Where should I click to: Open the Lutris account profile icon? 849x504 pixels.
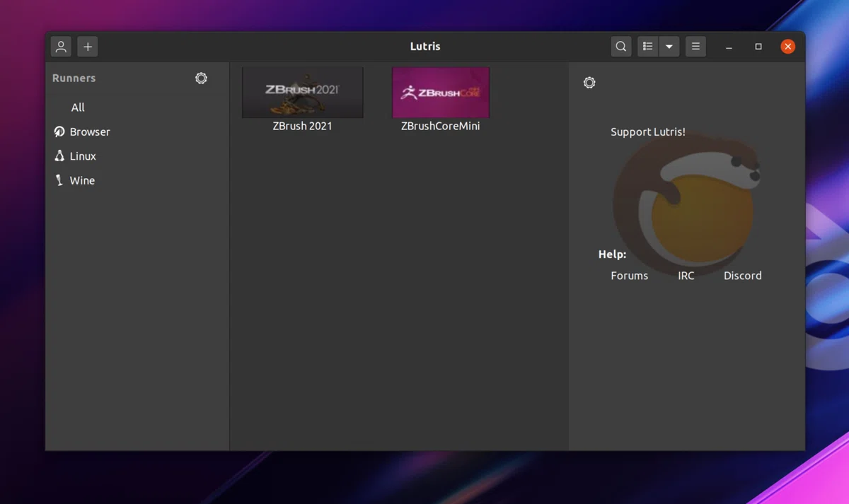61,47
